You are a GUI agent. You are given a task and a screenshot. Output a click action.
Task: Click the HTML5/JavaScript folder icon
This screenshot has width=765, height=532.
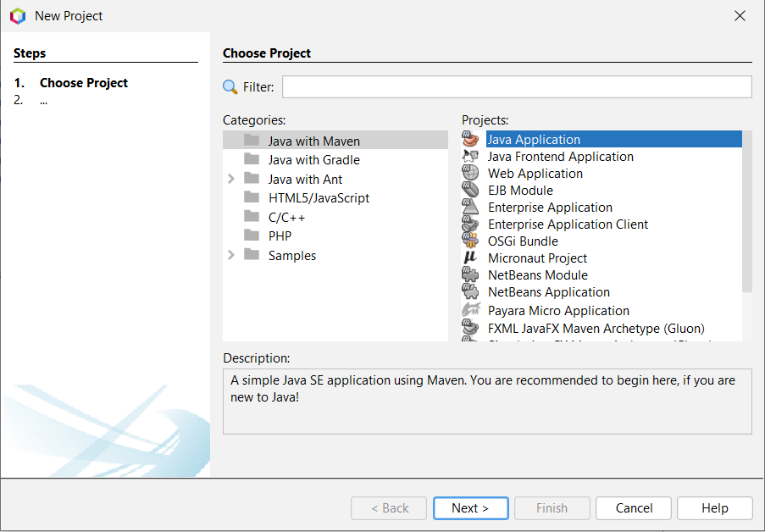tap(252, 197)
